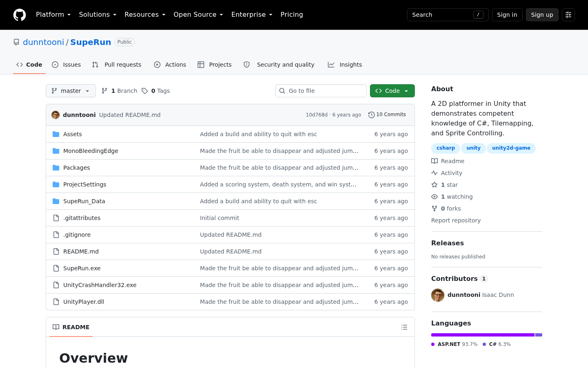Viewport: 588px width, 368px height.
Task: Open the master branch selector
Action: pyautogui.click(x=71, y=91)
